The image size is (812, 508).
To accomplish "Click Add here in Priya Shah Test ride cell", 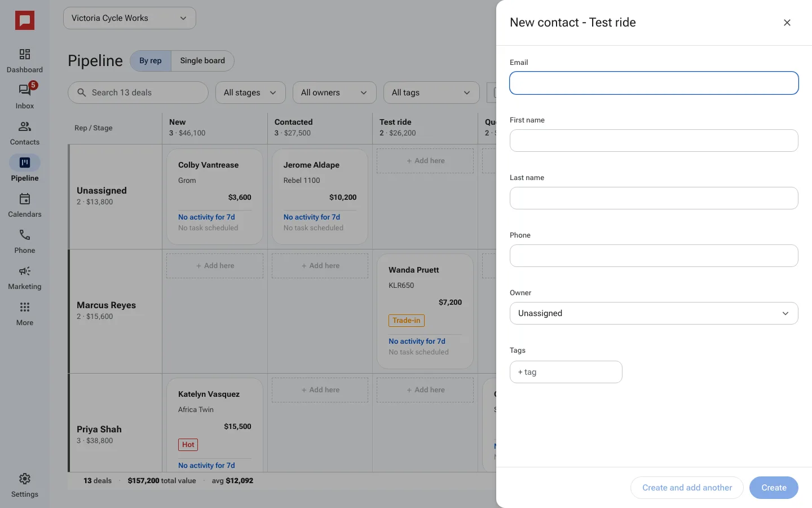I will coord(425,390).
